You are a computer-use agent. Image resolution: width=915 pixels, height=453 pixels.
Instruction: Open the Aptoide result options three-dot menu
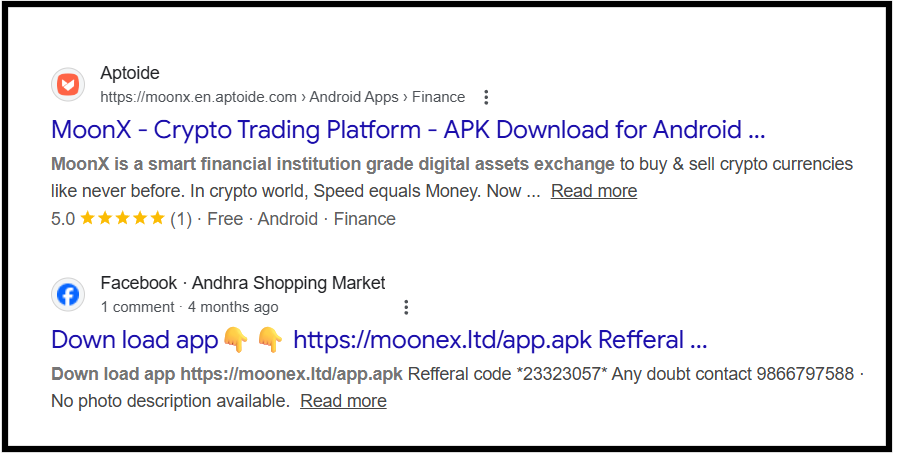click(486, 97)
